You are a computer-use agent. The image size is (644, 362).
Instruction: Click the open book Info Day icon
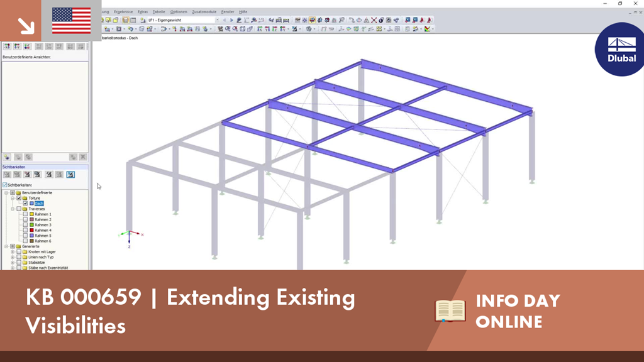pos(450,310)
